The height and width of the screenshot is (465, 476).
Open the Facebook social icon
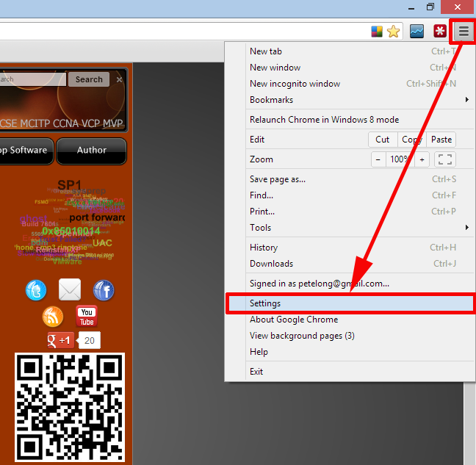click(x=104, y=290)
